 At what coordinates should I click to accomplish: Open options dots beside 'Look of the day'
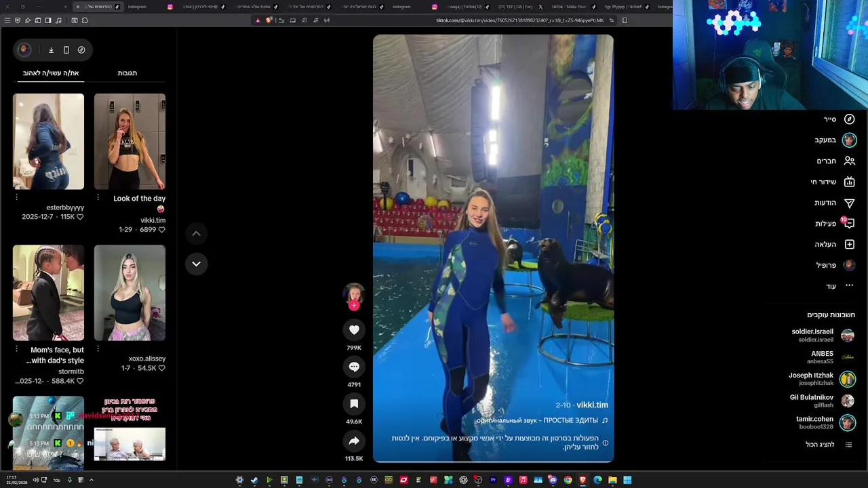coord(98,197)
